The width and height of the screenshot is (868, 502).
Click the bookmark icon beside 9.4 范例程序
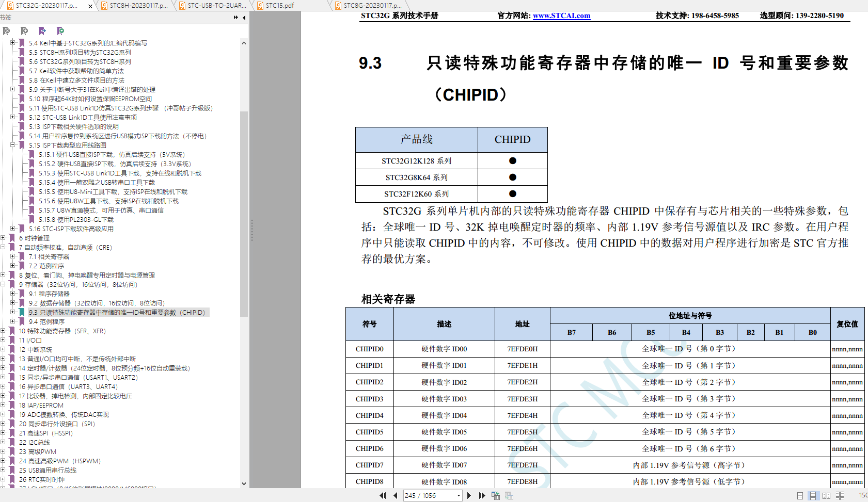click(x=22, y=321)
